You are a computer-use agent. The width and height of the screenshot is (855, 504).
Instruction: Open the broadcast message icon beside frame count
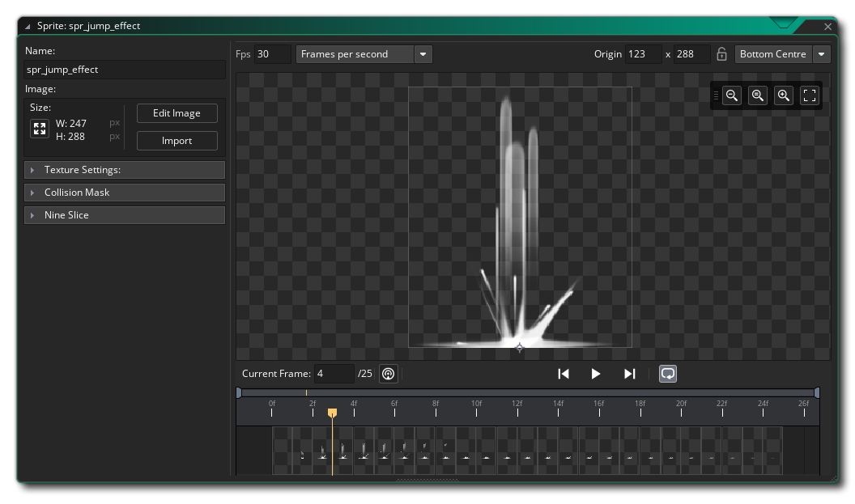(x=389, y=374)
